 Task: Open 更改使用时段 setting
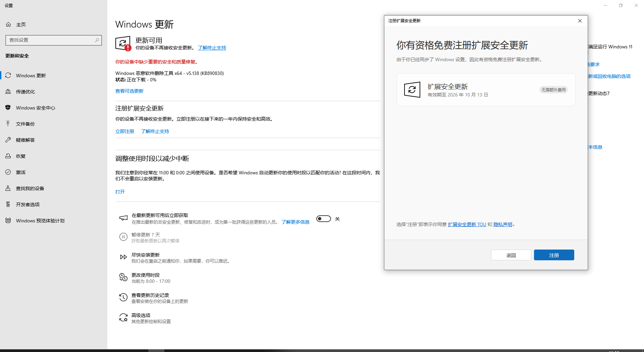point(145,278)
